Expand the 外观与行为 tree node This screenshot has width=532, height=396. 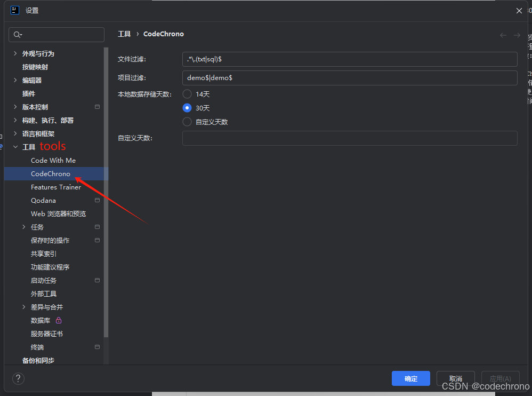pos(15,53)
